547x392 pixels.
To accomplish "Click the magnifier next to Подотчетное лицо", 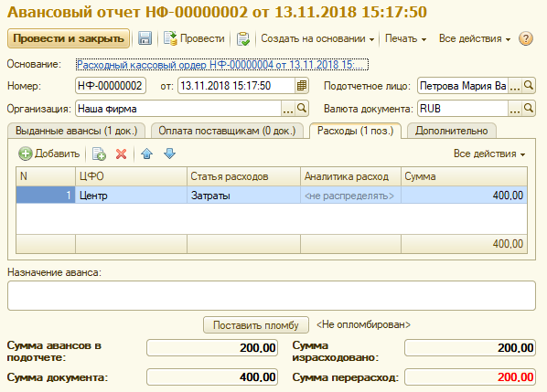I will click(529, 86).
